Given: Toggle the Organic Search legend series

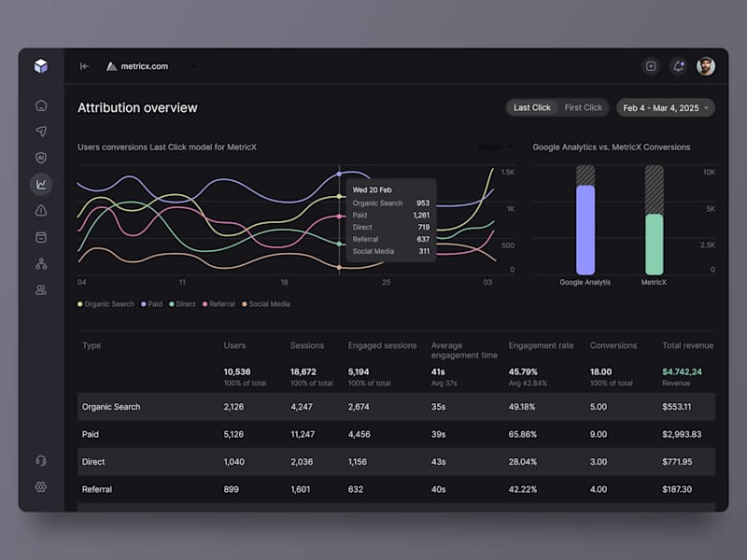Looking at the screenshot, I should click(x=106, y=304).
